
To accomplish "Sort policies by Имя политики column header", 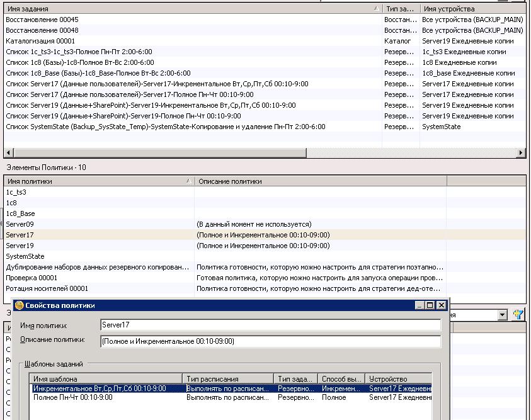I will pyautogui.click(x=100, y=181).
